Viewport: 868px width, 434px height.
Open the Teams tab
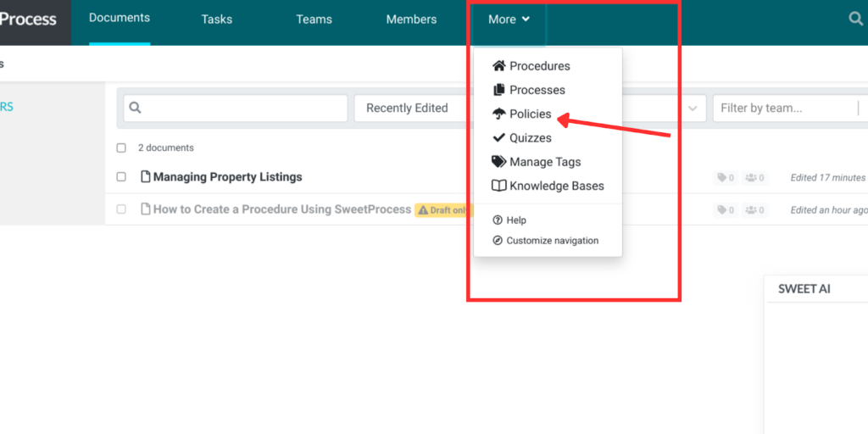point(314,19)
